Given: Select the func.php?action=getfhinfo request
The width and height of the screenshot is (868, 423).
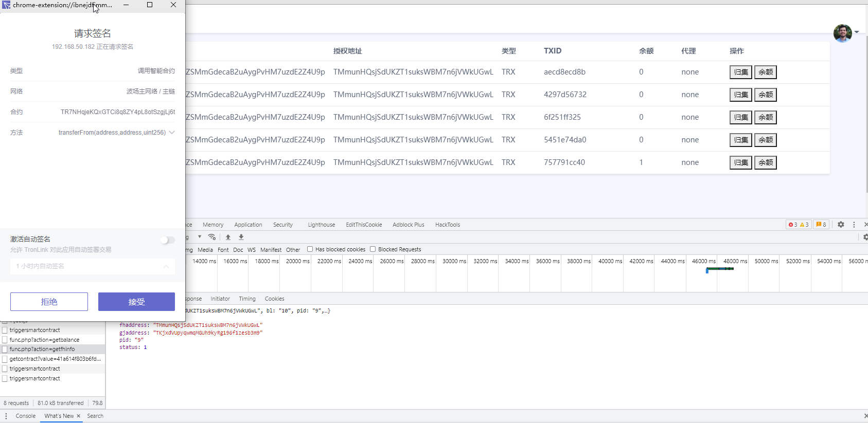Looking at the screenshot, I should point(52,349).
